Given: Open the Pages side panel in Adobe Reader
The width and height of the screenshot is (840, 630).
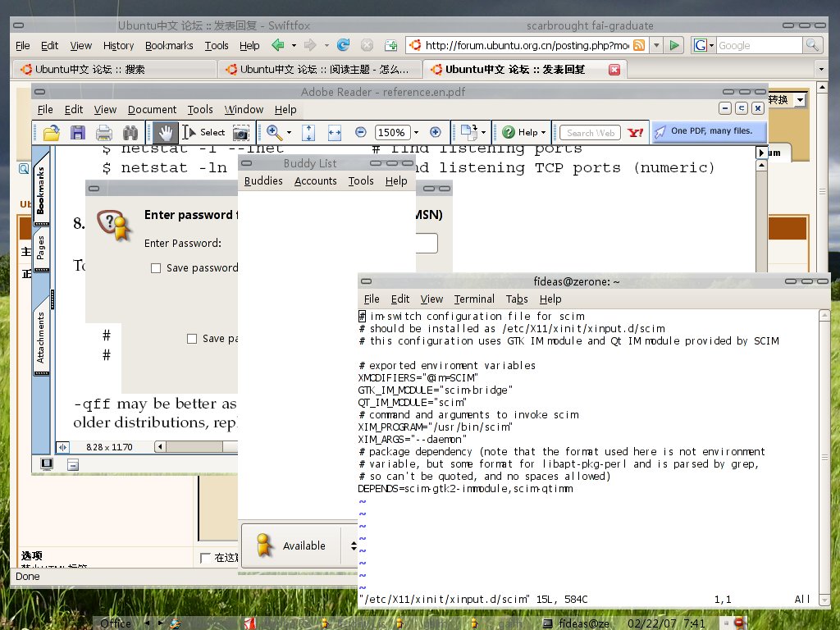Looking at the screenshot, I should coord(41,249).
